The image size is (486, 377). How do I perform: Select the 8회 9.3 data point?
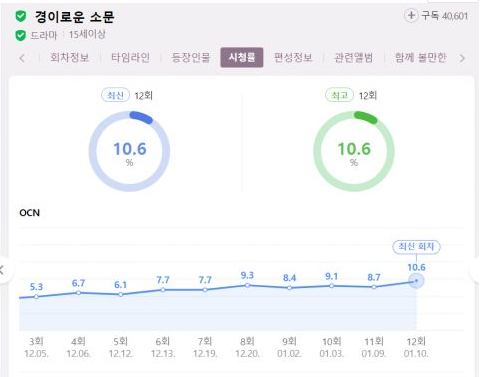point(247,285)
